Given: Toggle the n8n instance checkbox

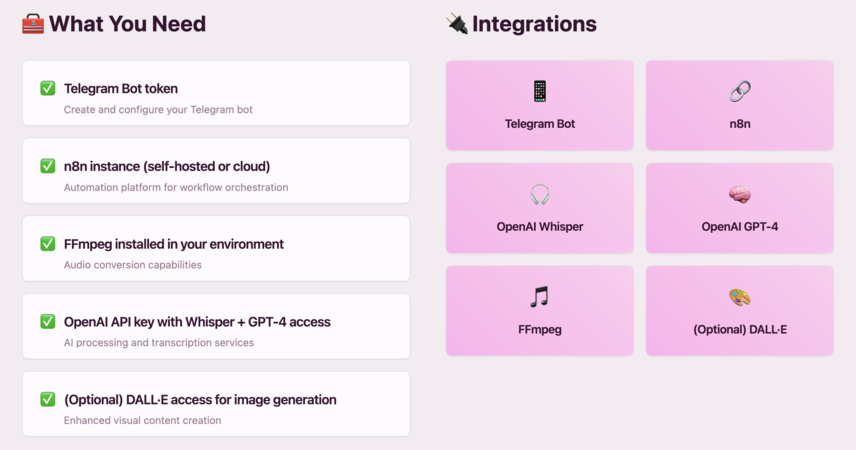Looking at the screenshot, I should (47, 165).
